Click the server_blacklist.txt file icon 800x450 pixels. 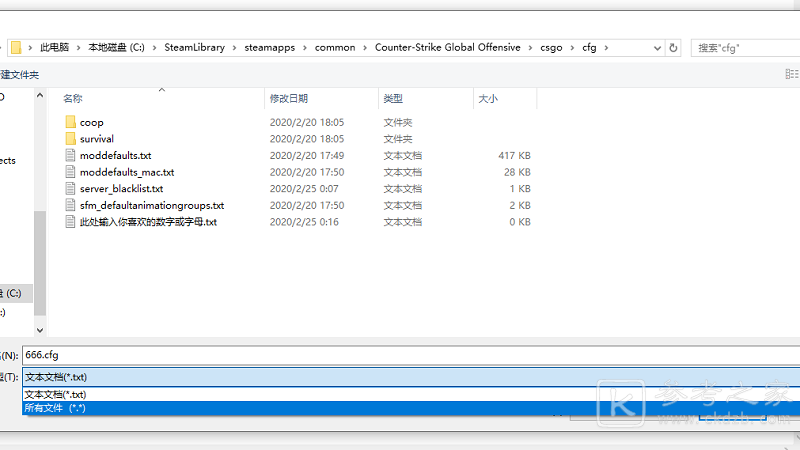pyautogui.click(x=70, y=189)
